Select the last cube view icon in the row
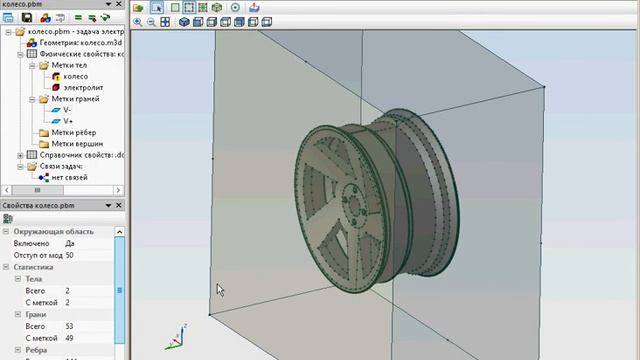Image resolution: width=640 pixels, height=360 pixels. pos(267,22)
